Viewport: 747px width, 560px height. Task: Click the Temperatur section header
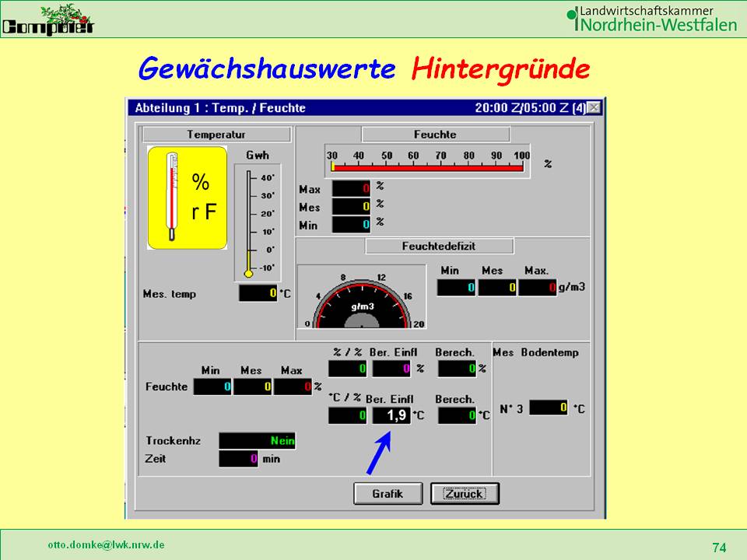pos(217,135)
